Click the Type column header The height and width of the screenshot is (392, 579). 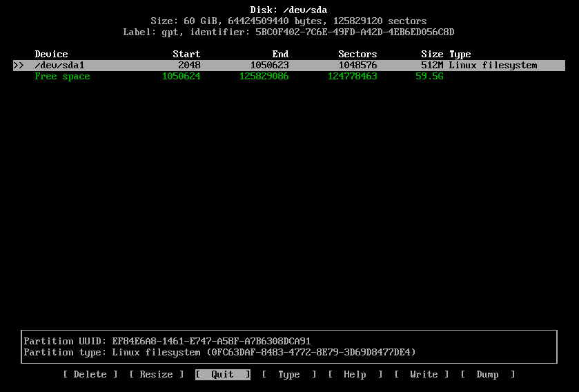pos(460,55)
